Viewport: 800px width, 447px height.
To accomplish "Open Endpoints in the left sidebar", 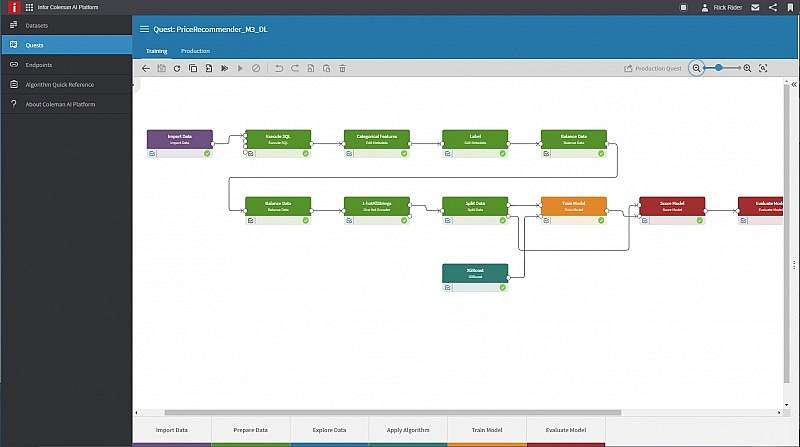I will [67, 65].
